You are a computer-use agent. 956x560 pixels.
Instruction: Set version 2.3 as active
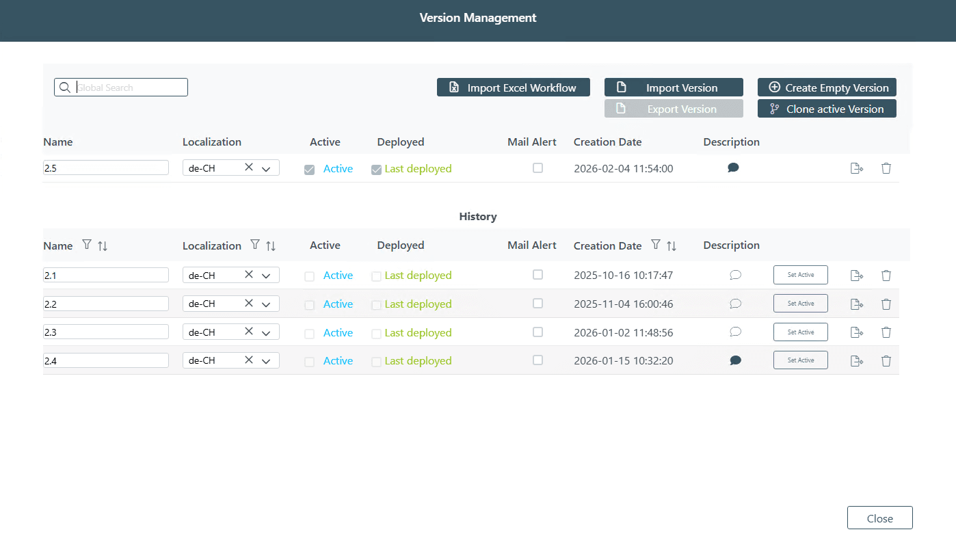tap(800, 332)
